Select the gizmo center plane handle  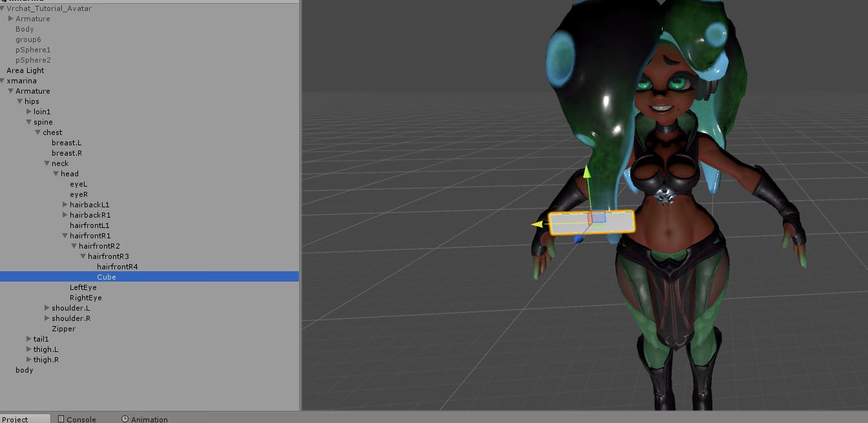pyautogui.click(x=597, y=218)
